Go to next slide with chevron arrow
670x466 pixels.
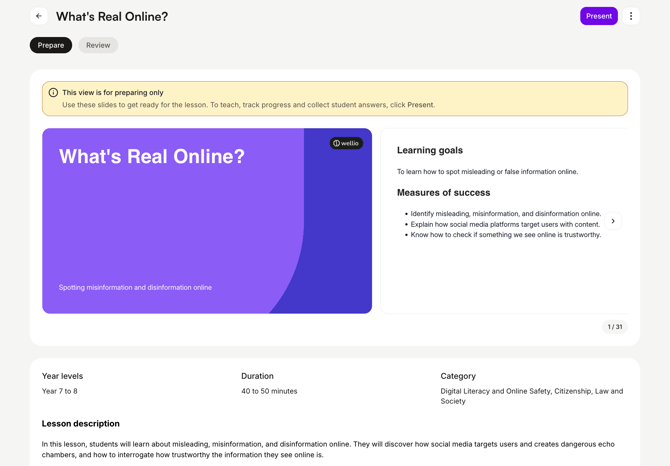(613, 221)
